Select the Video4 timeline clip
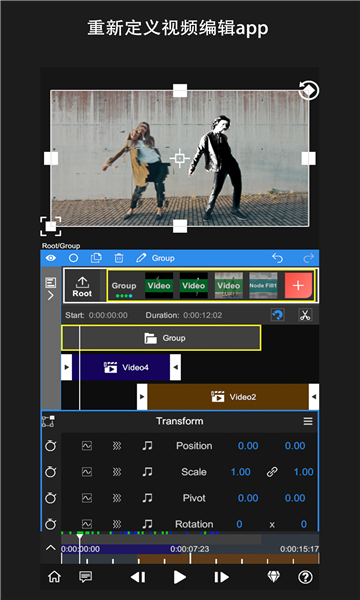Screen dimensions: 360x600 (121, 367)
